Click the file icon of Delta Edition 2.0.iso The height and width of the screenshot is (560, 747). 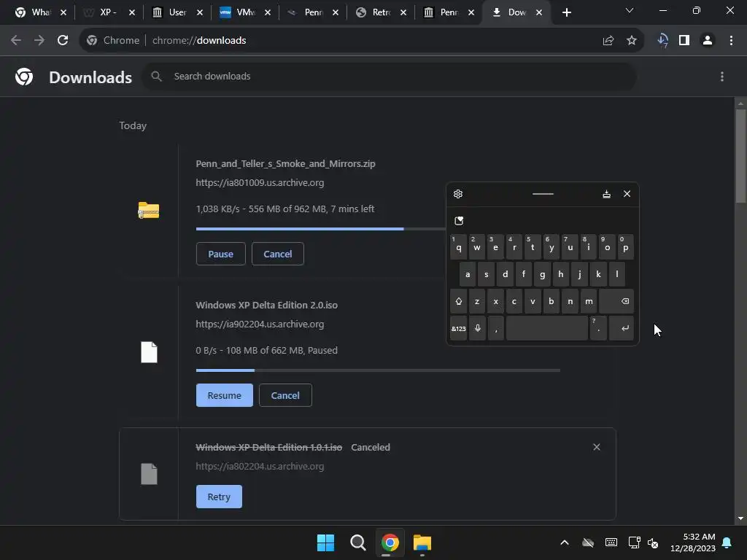(x=149, y=352)
